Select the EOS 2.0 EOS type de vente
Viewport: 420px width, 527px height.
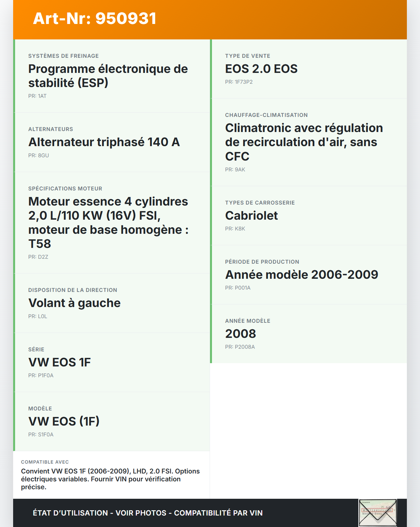(261, 69)
